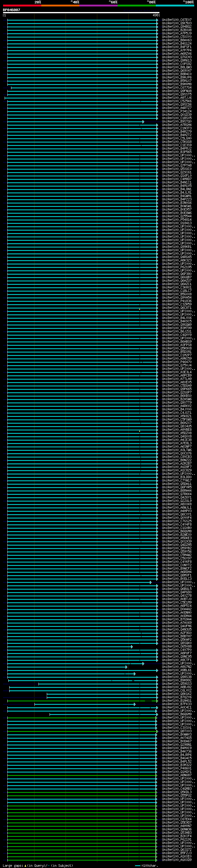Select label UniRef100_B8A063
Screen dimensions: 197x868
point(176,40)
